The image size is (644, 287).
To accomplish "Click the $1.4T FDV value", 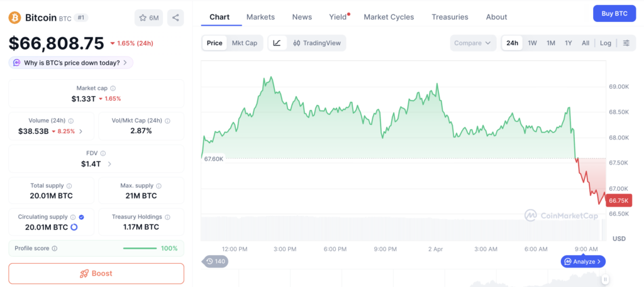I will click(91, 164).
